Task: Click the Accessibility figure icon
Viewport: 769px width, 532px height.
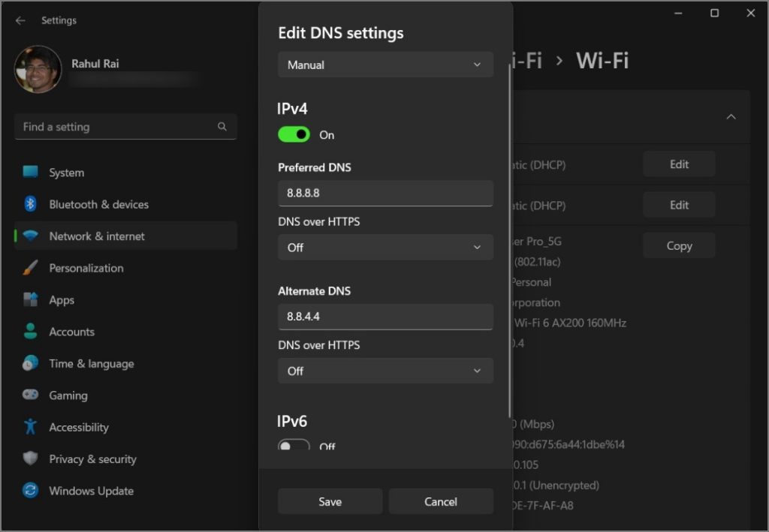Action: (x=30, y=427)
